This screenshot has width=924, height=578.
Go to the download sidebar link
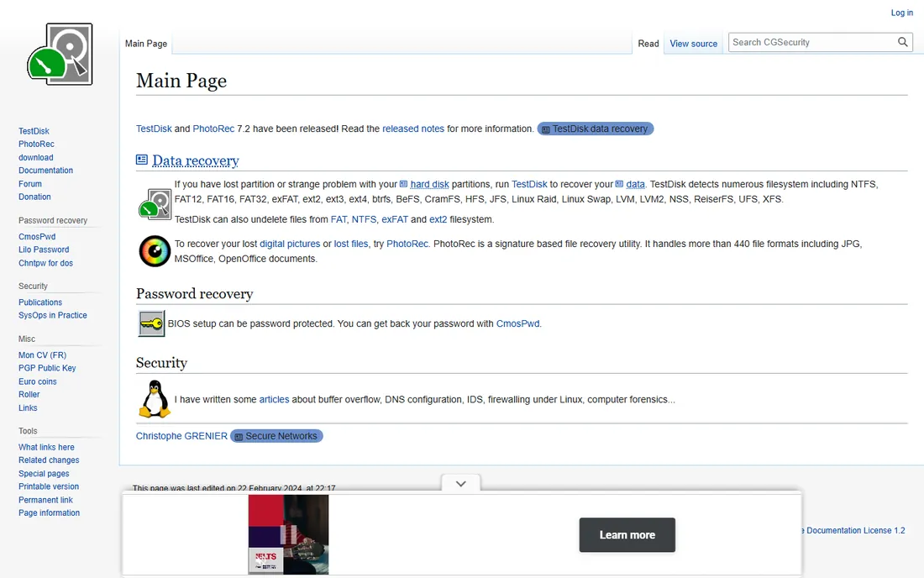pyautogui.click(x=36, y=157)
